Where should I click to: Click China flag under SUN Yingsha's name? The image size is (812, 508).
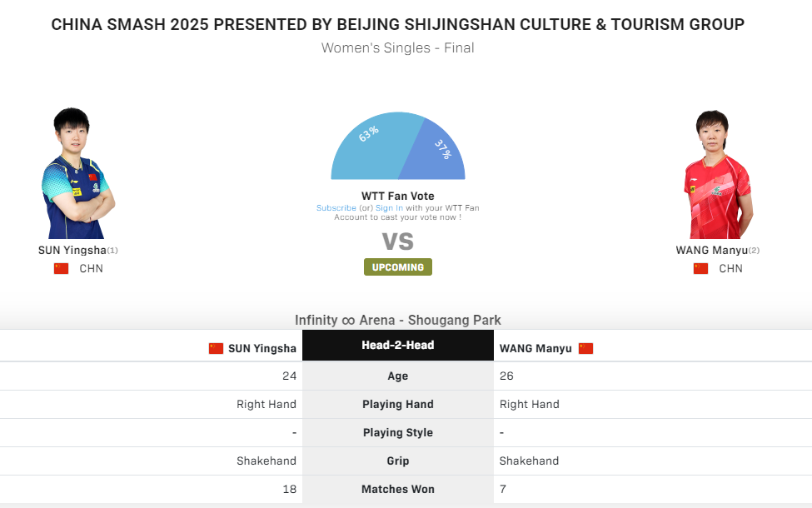click(61, 268)
